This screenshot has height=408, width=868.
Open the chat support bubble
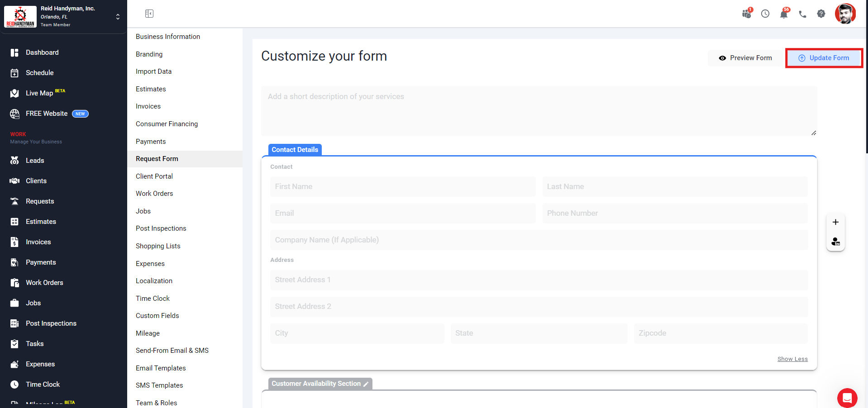[847, 398]
